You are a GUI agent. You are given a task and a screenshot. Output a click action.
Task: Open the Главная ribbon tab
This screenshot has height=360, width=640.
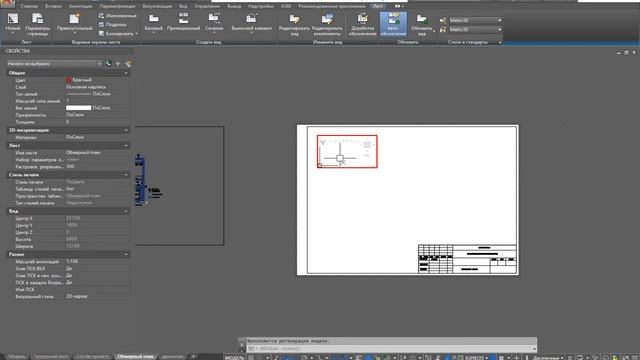29,6
